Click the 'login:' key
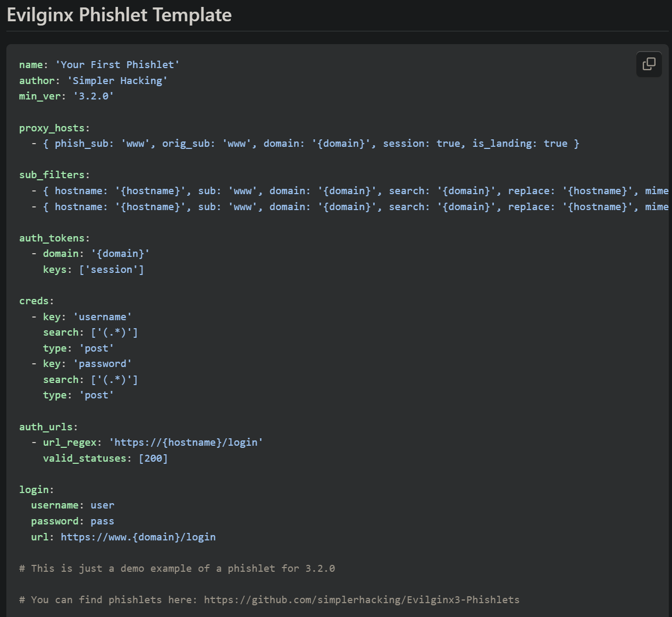Screen dimensions: 672x617 pos(37,490)
